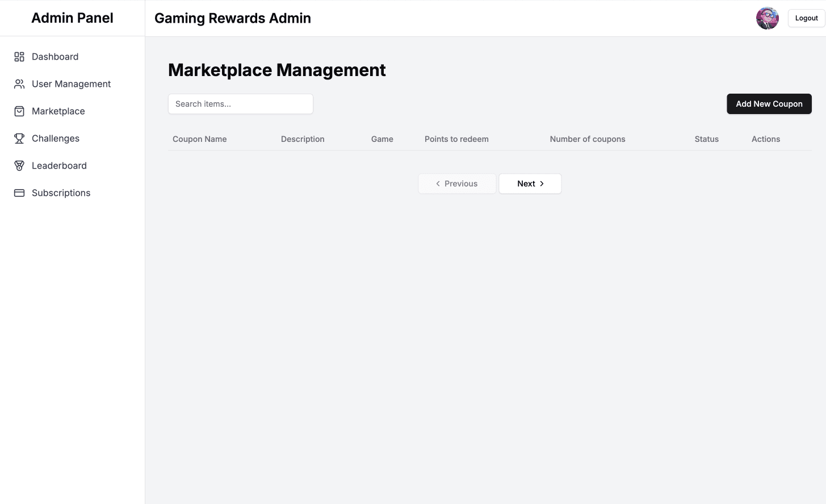The image size is (826, 504).
Task: Open the Challenges page from sidebar
Action: coord(55,138)
